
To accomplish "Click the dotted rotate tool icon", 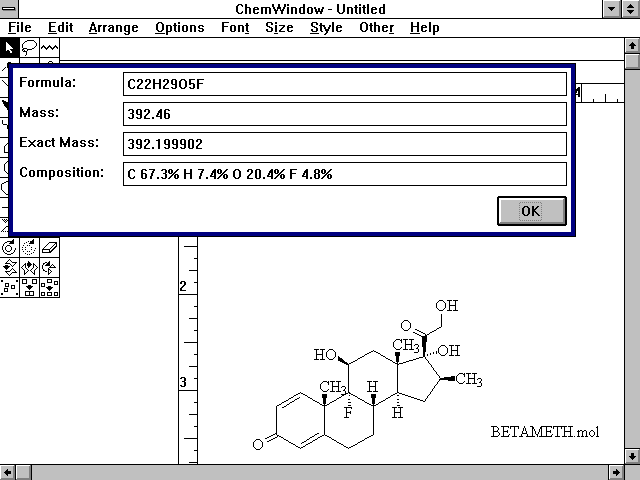I will point(29,248).
